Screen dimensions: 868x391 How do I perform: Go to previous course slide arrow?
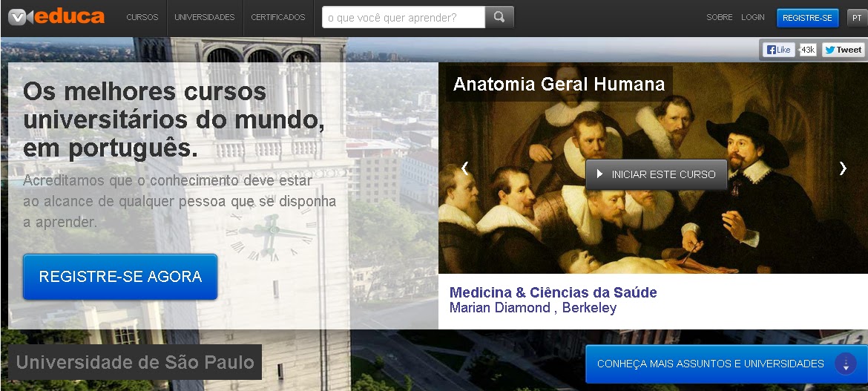pos(465,168)
